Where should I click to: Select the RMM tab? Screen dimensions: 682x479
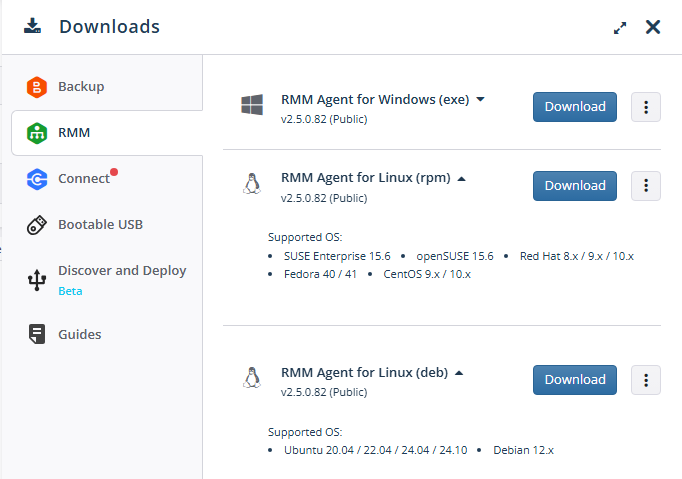[107, 133]
